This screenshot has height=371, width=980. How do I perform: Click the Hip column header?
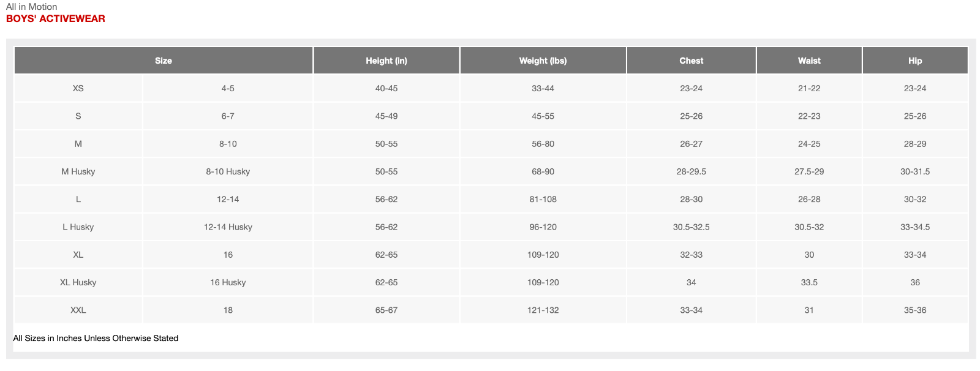tap(914, 61)
